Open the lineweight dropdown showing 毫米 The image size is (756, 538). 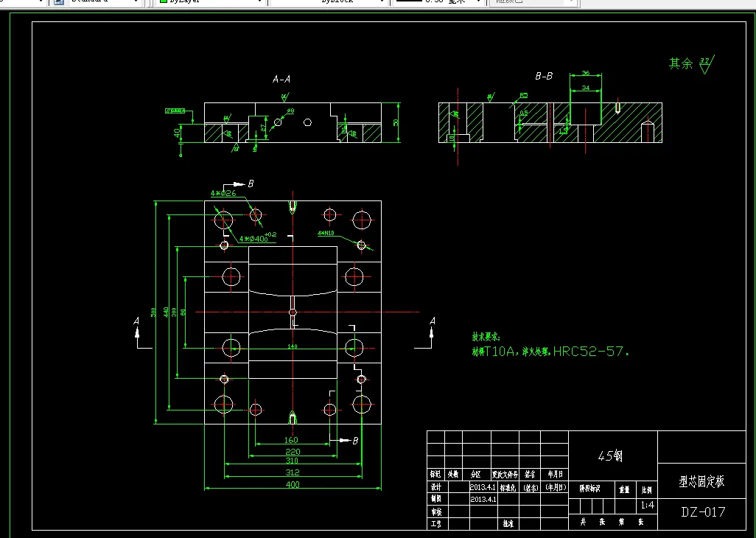pos(438,2)
